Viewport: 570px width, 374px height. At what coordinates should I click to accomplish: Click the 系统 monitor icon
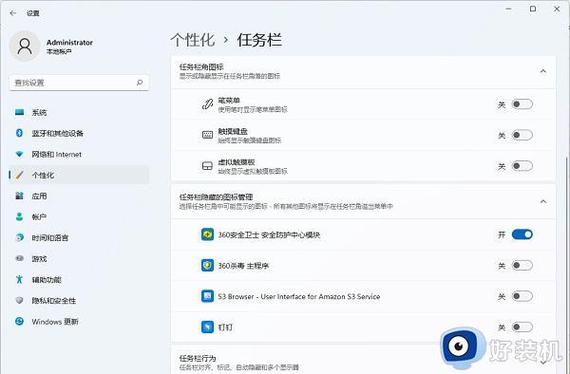20,112
